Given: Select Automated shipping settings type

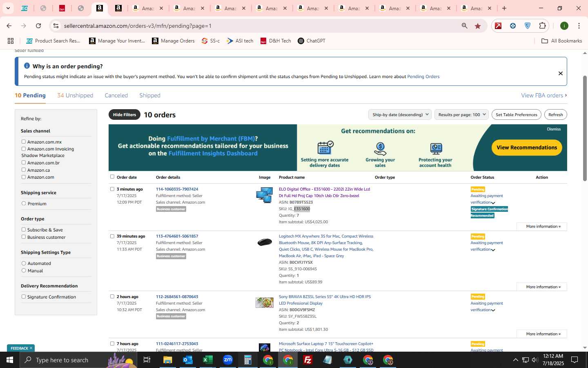Looking at the screenshot, I should [24, 263].
